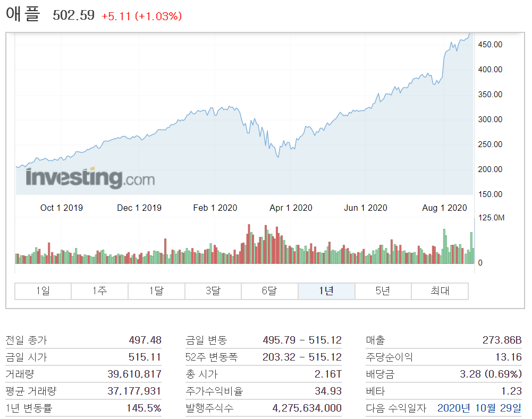Click the 금일 변동 range 495.79 - 515.12

click(302, 340)
